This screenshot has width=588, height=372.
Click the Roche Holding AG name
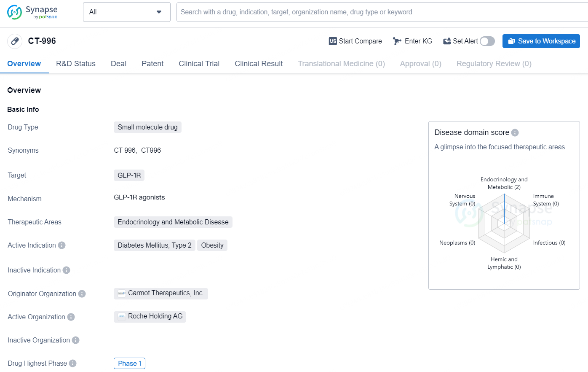click(x=155, y=316)
